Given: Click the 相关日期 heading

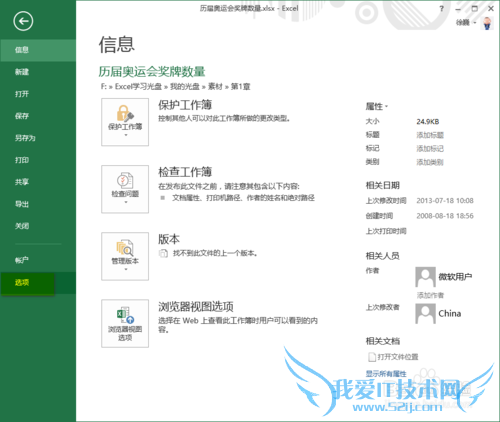Looking at the screenshot, I should (x=383, y=185).
